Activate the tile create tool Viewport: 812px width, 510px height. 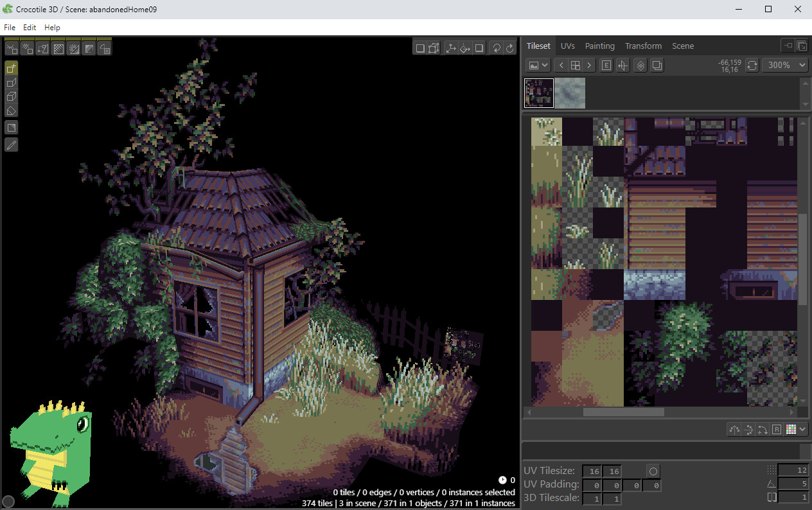(11, 67)
